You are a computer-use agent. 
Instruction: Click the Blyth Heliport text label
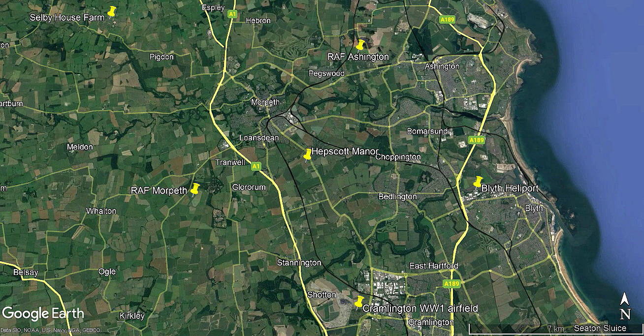point(510,188)
